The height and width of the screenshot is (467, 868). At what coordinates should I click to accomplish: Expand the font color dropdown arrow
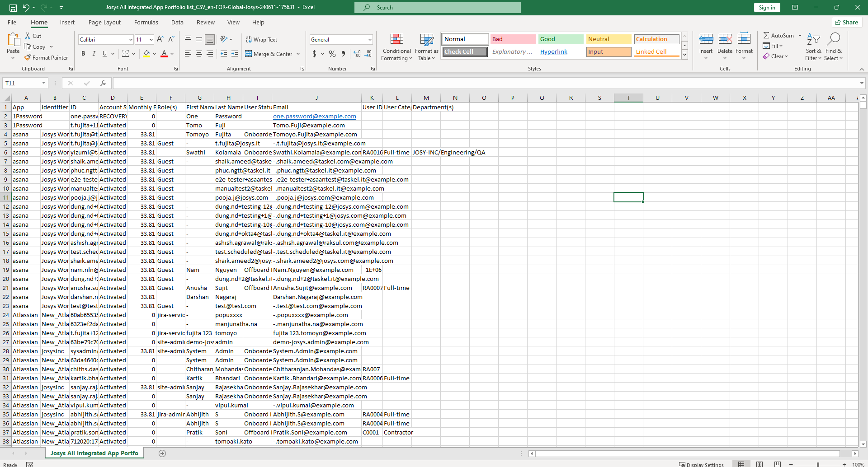click(172, 54)
